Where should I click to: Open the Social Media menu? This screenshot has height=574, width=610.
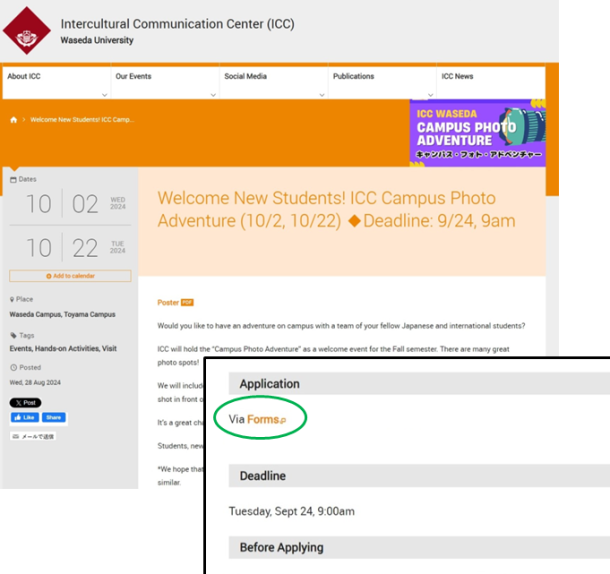(274, 83)
